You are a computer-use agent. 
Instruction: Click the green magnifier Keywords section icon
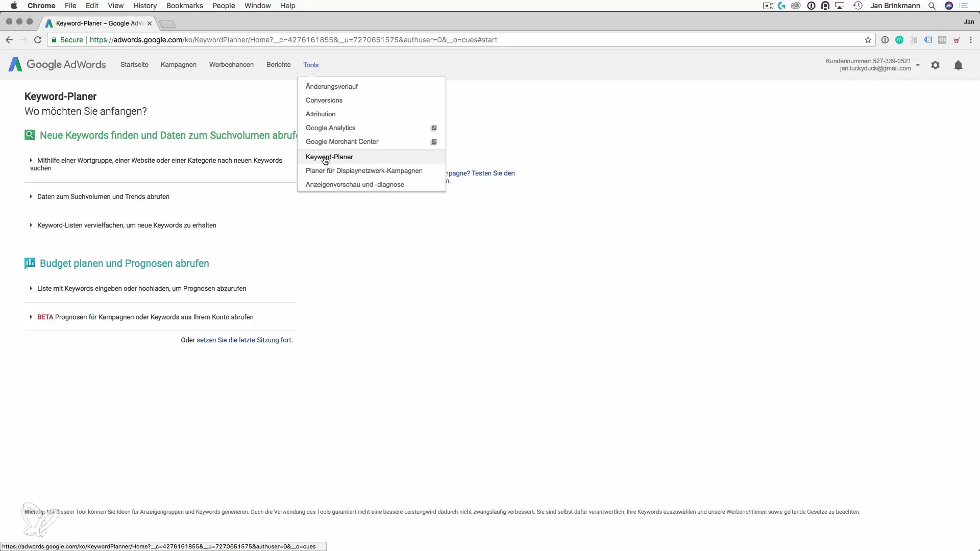click(30, 135)
